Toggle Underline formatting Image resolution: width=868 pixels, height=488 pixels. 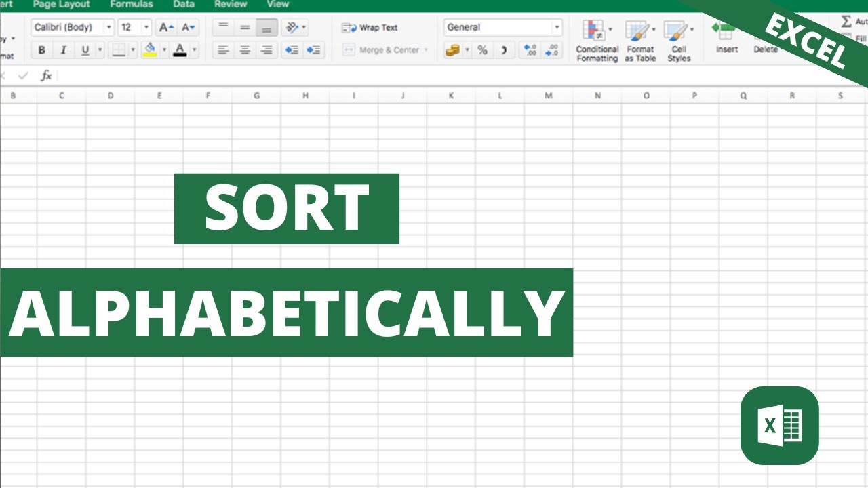(85, 50)
